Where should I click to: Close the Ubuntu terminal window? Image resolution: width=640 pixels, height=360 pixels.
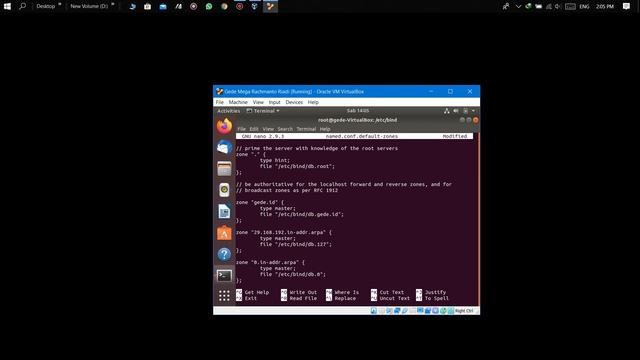pyautogui.click(x=476, y=120)
